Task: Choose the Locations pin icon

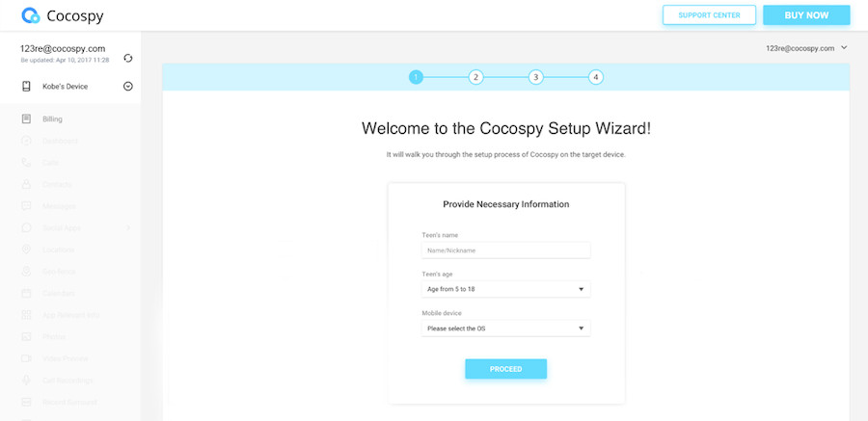Action: tap(26, 250)
